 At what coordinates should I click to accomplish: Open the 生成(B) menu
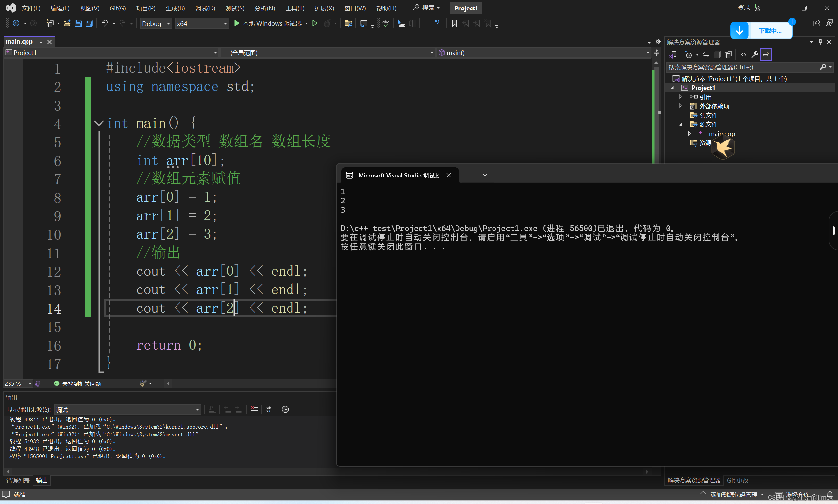click(175, 8)
